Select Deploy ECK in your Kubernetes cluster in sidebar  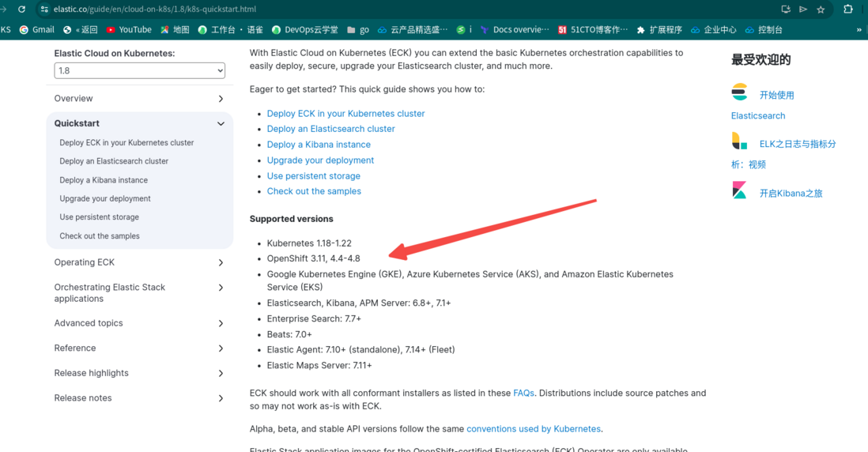pyautogui.click(x=126, y=143)
